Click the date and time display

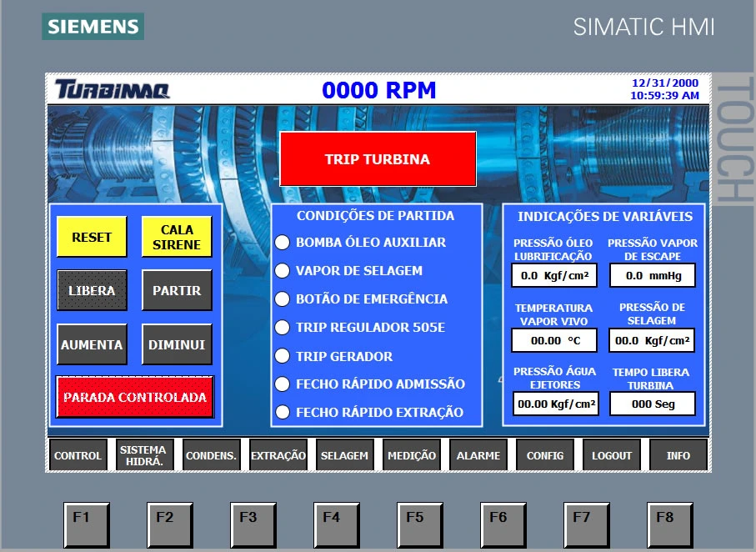point(665,89)
